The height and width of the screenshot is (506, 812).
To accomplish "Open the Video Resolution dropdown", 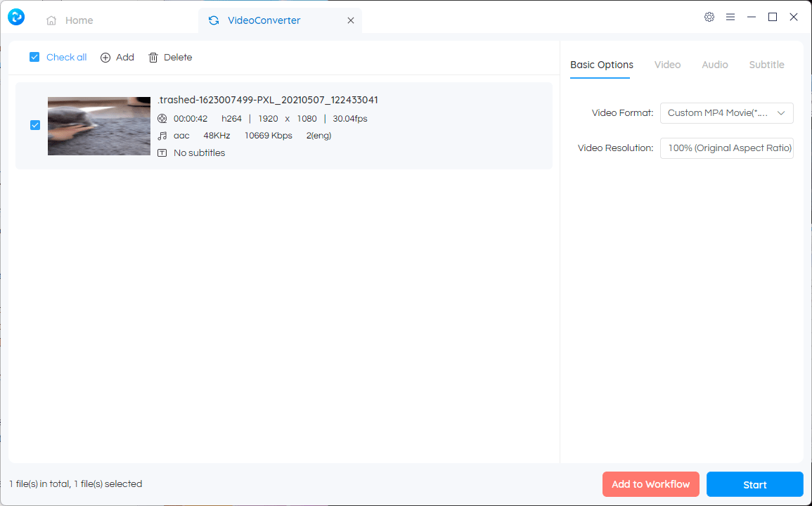I will (x=726, y=148).
